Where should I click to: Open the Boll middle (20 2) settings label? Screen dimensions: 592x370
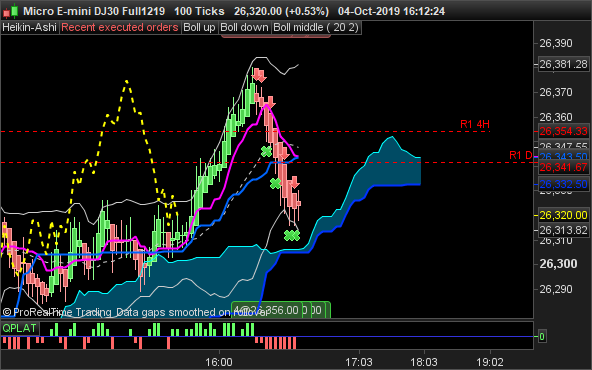316,28
